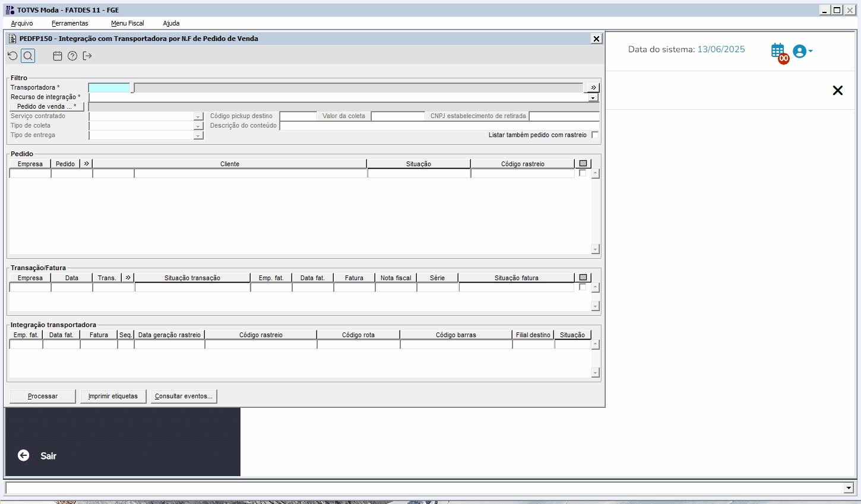The image size is (861, 504).
Task: Click the » column button in Transação/Fatura grid
Action: 128,277
